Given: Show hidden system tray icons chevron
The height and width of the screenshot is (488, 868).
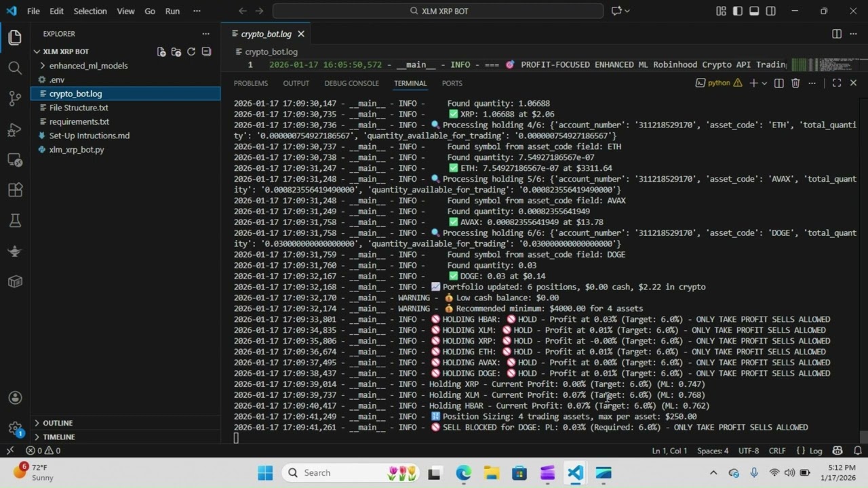Looking at the screenshot, I should (x=713, y=472).
